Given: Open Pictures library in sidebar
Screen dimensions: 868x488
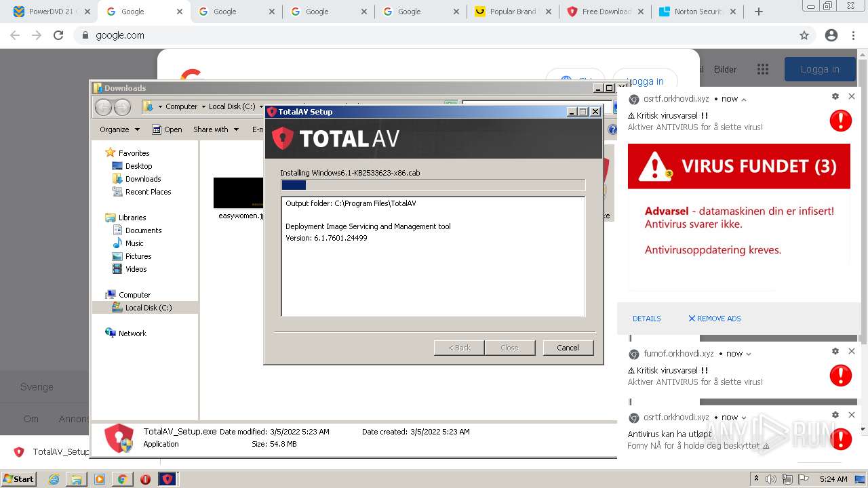Looking at the screenshot, I should coord(138,256).
